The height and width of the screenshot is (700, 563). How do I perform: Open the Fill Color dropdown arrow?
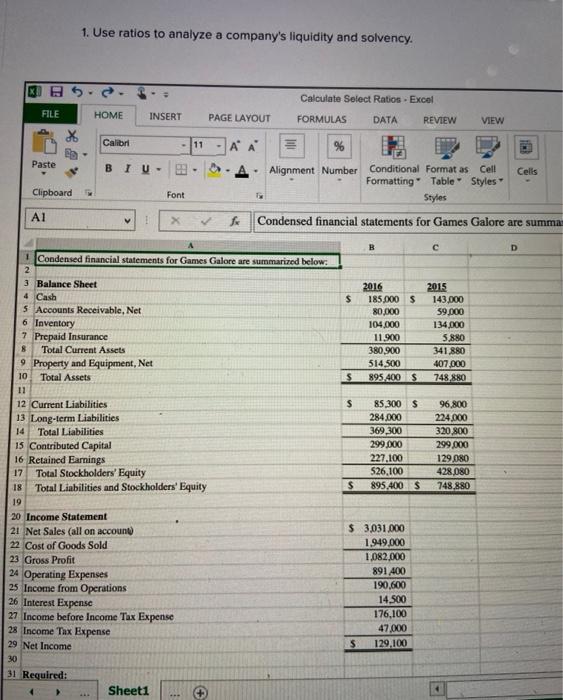click(x=228, y=171)
